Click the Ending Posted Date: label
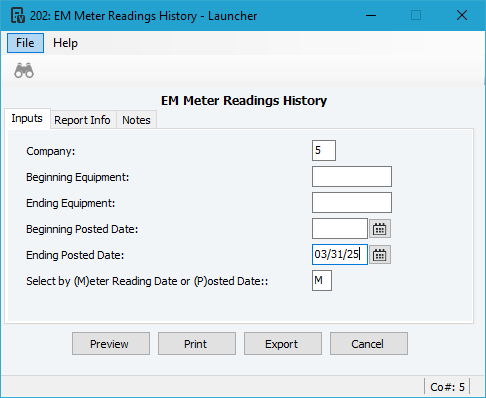 coord(75,255)
